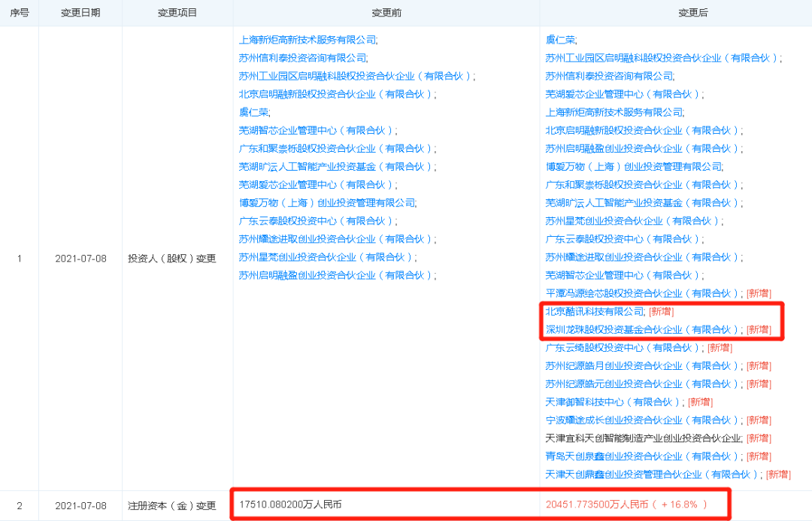This screenshot has height=521, width=812.
Task: Select 广东云绮股权投资中心 link
Action: point(624,347)
